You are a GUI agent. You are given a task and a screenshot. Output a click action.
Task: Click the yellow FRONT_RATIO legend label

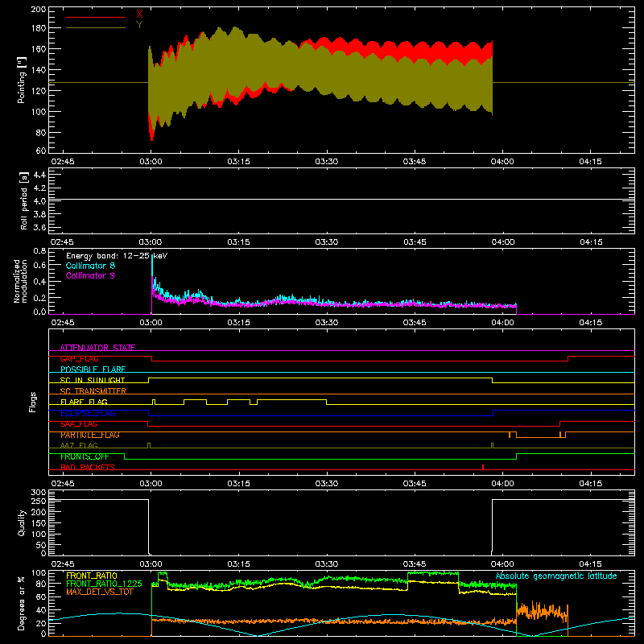[x=92, y=576]
